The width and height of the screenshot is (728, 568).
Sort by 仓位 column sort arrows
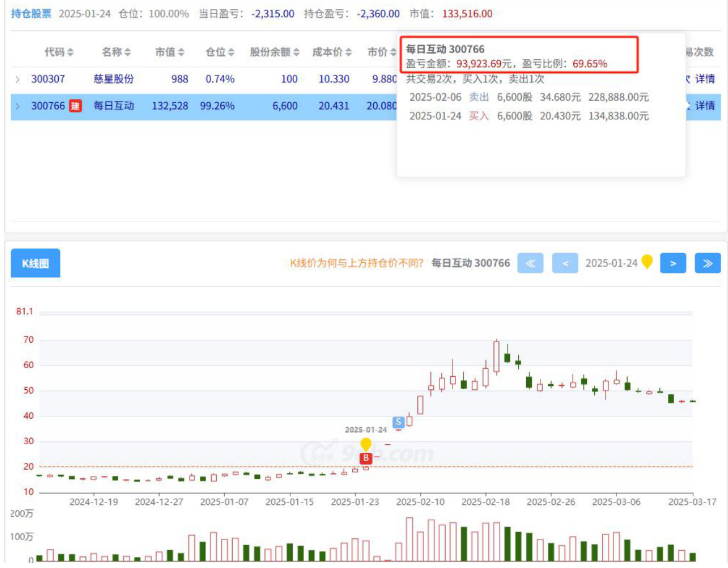coord(231,53)
